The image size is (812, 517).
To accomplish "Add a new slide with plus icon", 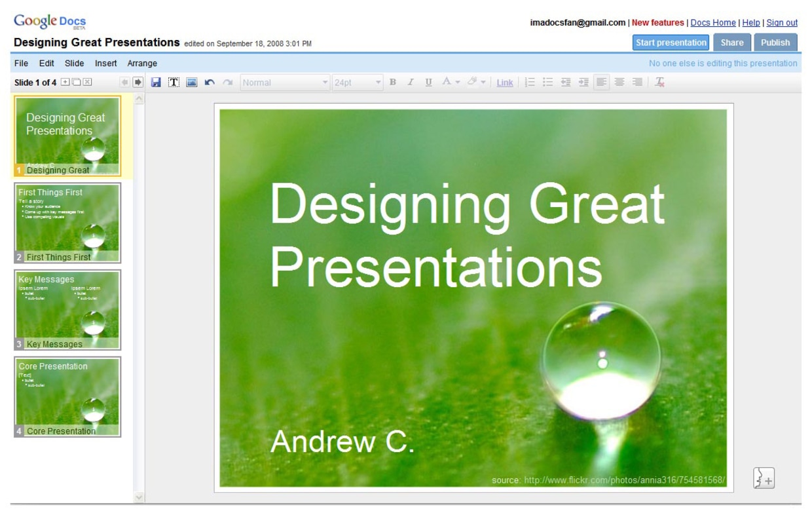I will click(65, 83).
